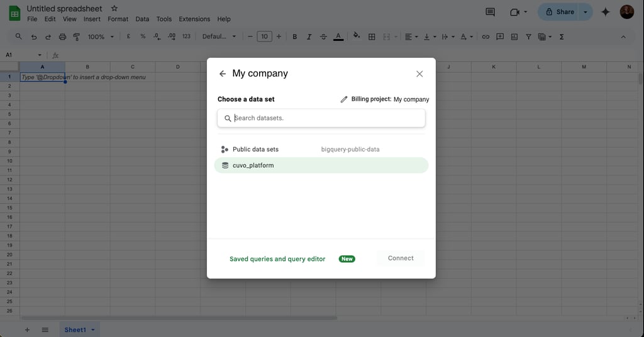This screenshot has height=337, width=644.
Task: Open the View menu
Action: click(x=69, y=19)
